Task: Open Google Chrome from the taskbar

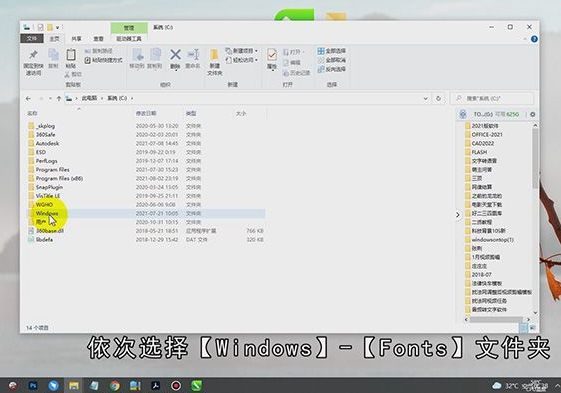Action: click(115, 385)
